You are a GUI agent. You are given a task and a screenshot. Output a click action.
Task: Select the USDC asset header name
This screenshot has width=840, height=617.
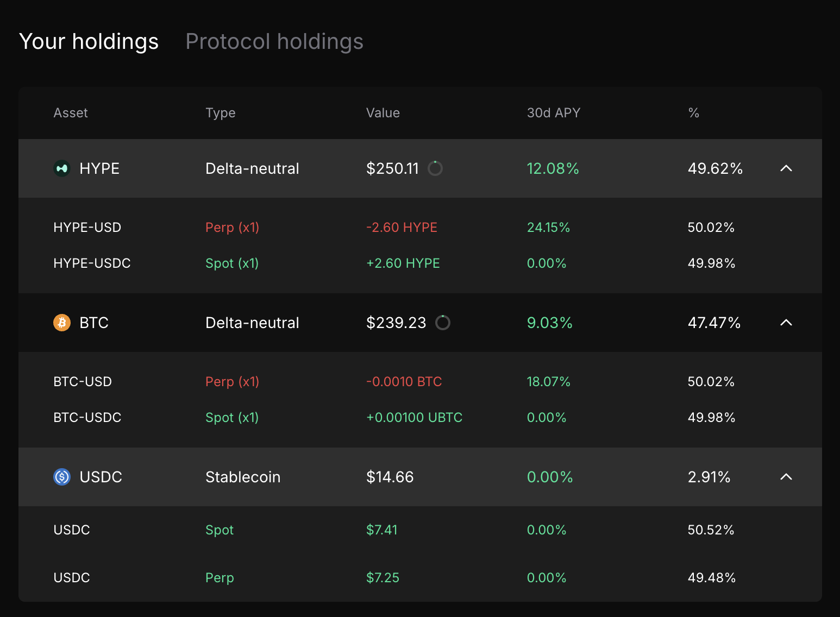click(x=101, y=477)
